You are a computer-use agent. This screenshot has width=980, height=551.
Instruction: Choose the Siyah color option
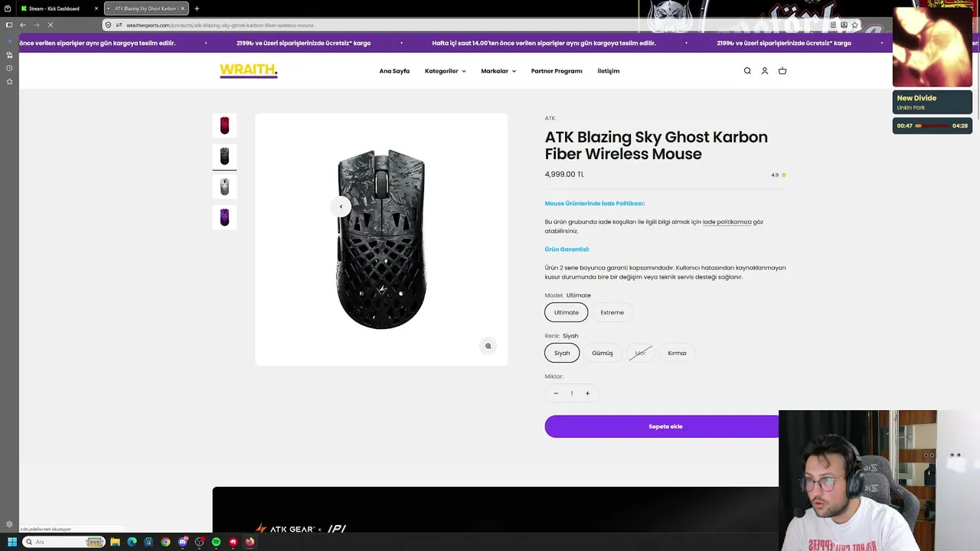(562, 353)
